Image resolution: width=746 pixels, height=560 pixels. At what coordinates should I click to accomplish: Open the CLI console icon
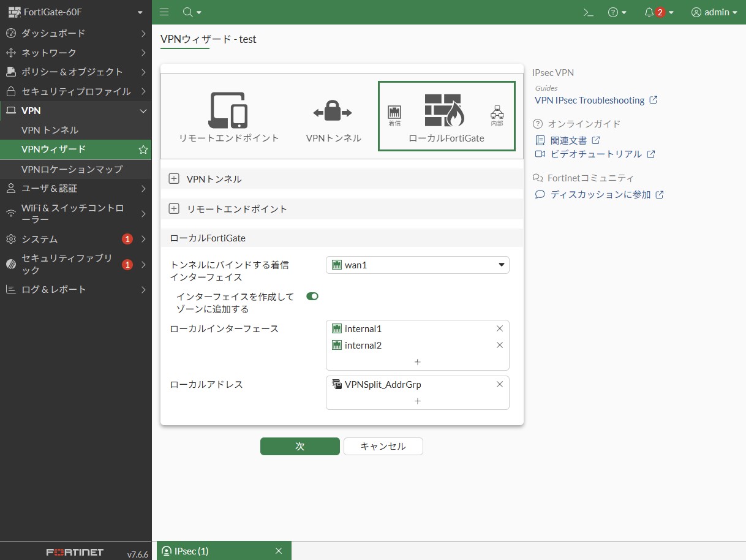(x=588, y=12)
